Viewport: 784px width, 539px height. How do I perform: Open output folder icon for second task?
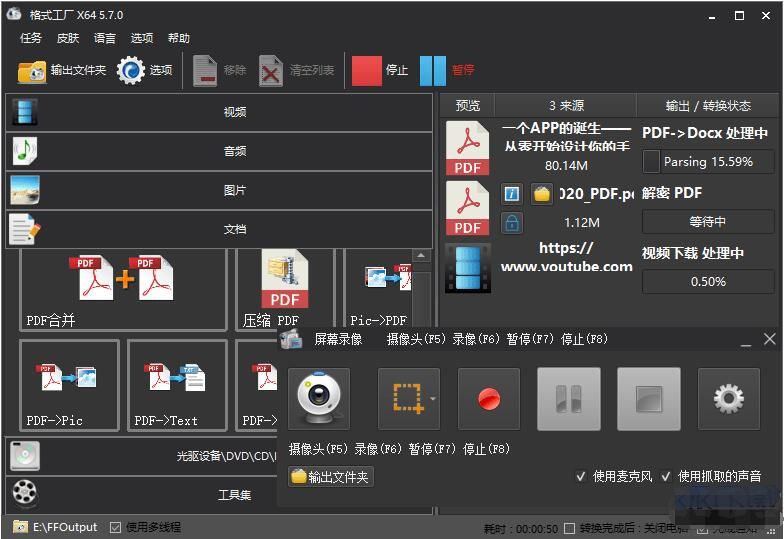point(542,194)
